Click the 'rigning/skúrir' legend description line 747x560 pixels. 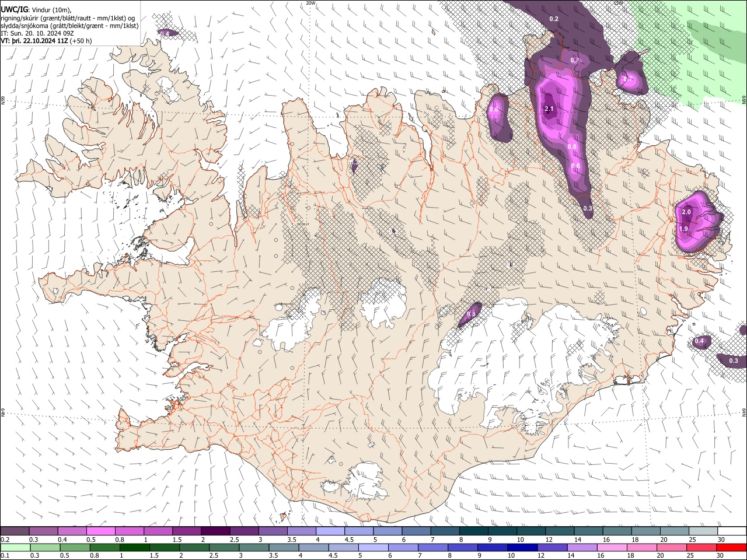pos(68,18)
